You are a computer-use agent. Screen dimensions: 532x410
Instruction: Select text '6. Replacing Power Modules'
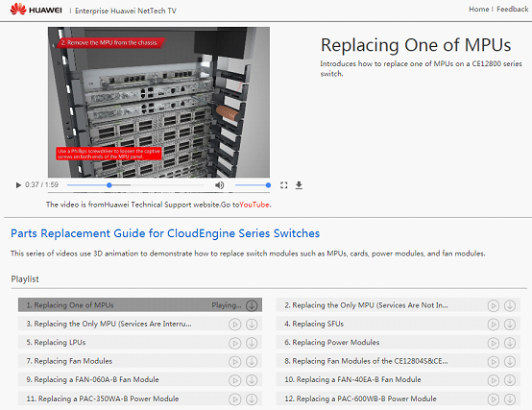click(332, 343)
